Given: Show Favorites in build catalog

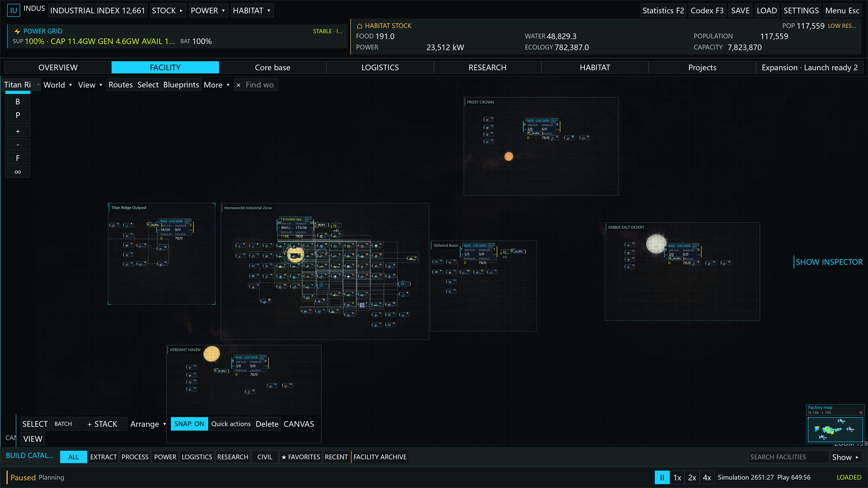Looking at the screenshot, I should click(x=301, y=457).
